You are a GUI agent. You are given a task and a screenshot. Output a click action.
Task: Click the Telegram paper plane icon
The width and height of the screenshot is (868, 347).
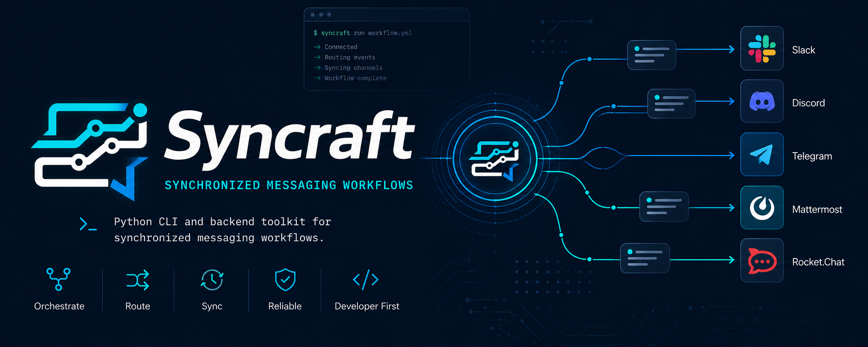tap(762, 154)
